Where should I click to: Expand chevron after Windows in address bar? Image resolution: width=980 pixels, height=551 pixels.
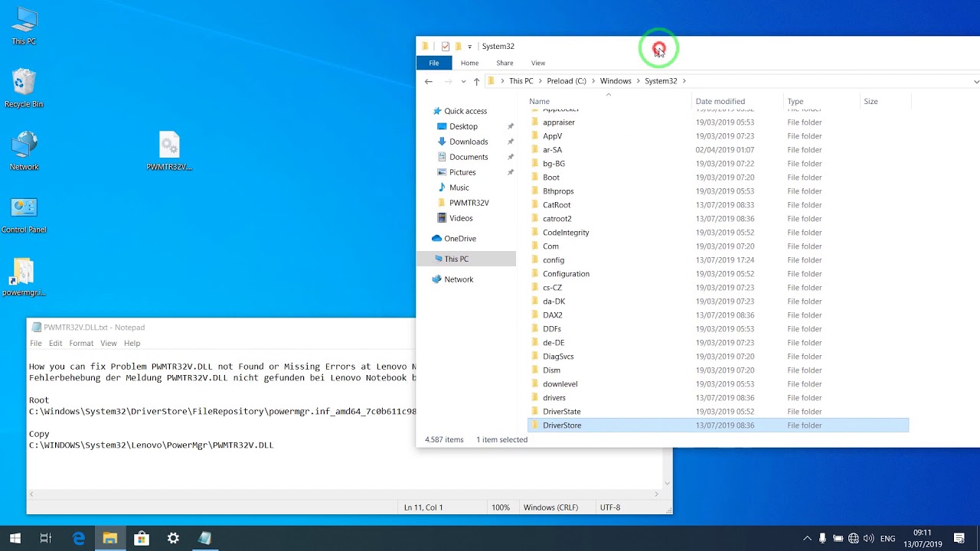pyautogui.click(x=638, y=81)
